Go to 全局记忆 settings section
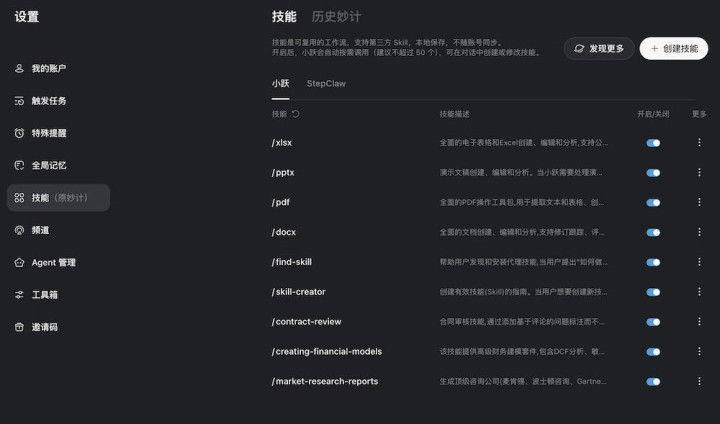720x424 pixels. [58, 165]
